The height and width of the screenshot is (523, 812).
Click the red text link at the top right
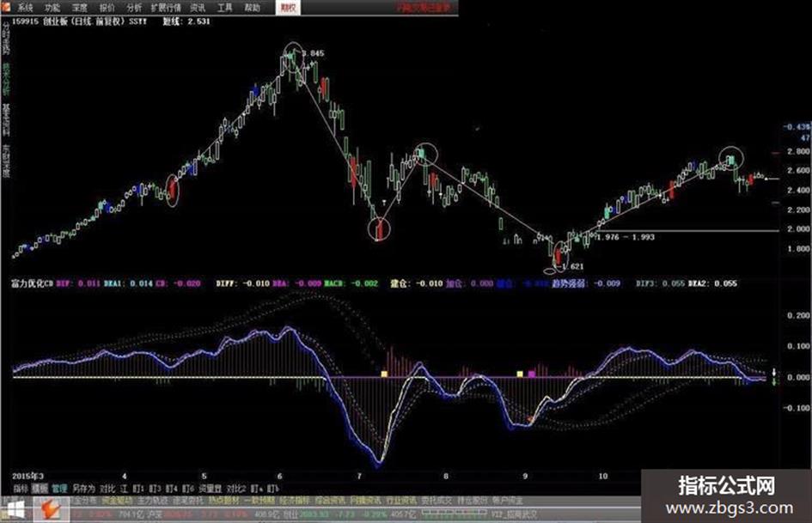coord(423,7)
